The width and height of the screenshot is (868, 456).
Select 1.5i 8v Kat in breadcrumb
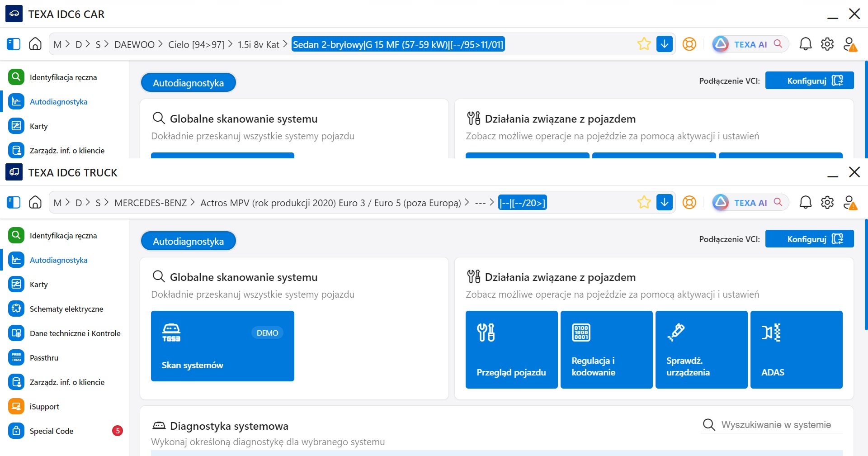[259, 44]
